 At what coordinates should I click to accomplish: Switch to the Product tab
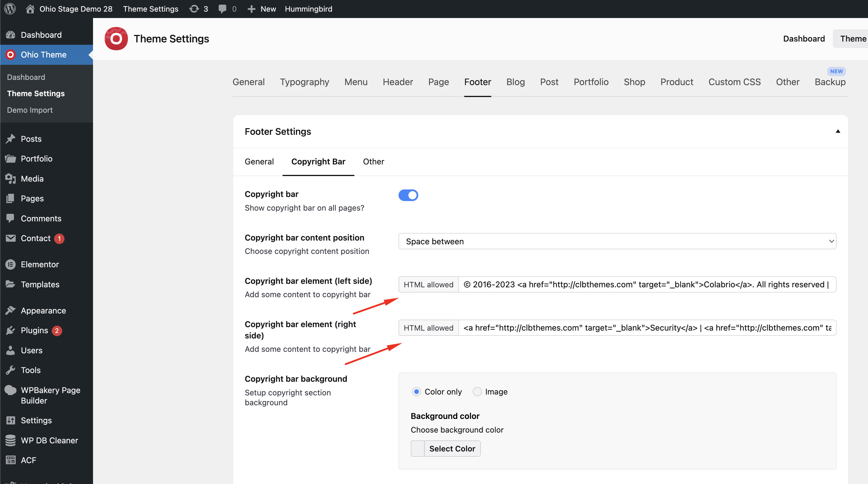pyautogui.click(x=677, y=82)
